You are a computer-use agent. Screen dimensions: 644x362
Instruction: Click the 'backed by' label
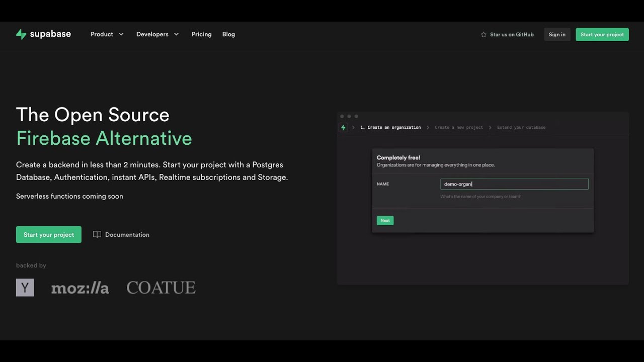31,265
